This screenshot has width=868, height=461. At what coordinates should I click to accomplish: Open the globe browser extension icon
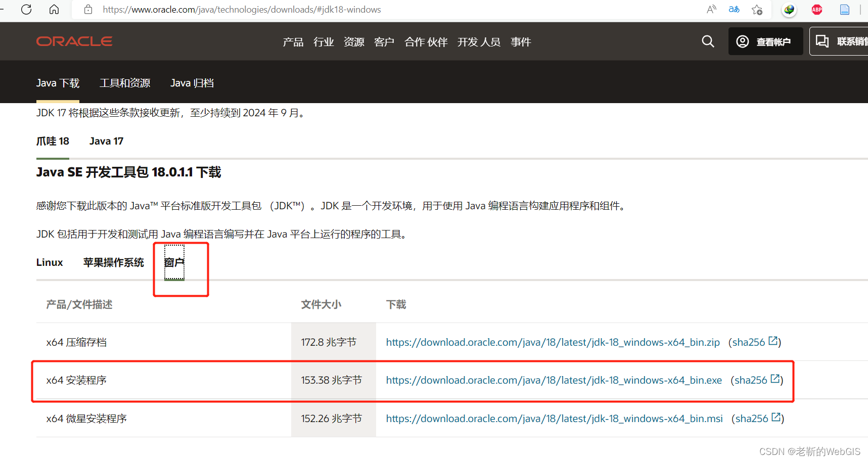(x=789, y=10)
